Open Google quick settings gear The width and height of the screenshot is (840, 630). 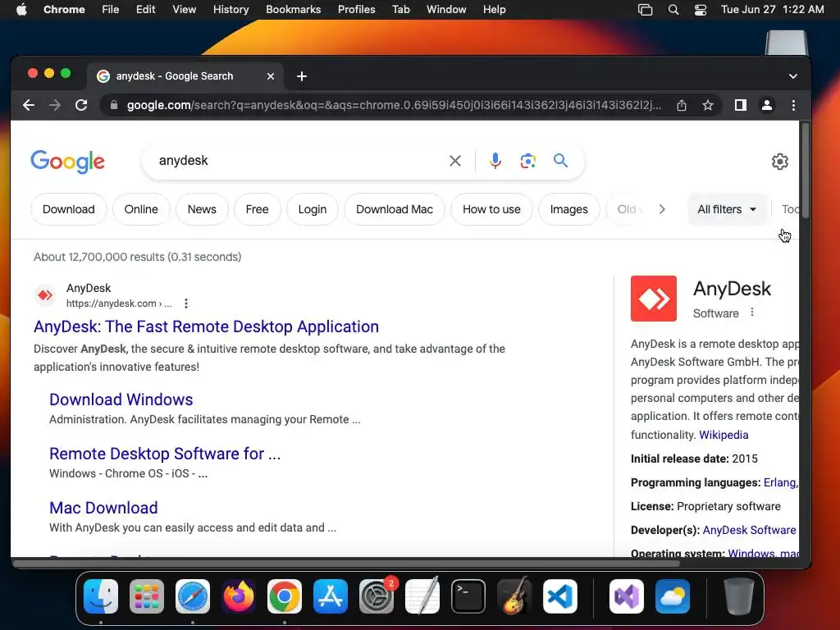click(x=779, y=162)
